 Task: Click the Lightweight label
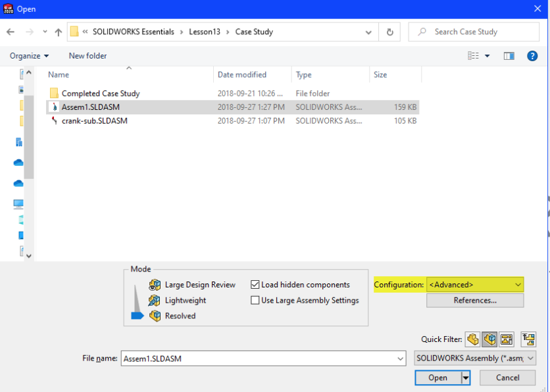tap(186, 301)
